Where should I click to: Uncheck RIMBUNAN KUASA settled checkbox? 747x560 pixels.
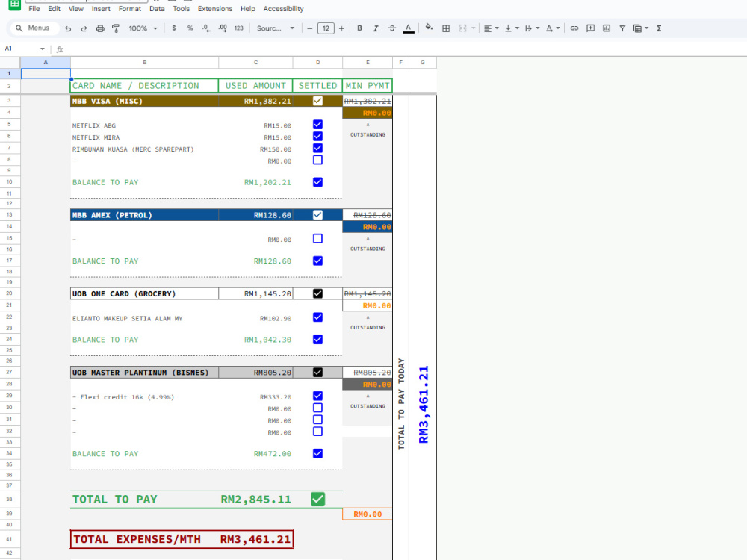[x=317, y=148]
